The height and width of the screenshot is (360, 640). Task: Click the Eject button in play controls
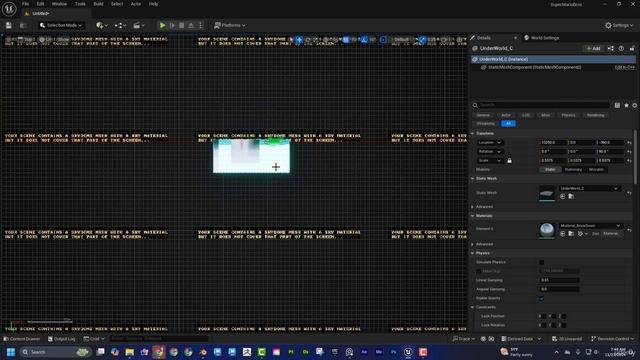191,25
